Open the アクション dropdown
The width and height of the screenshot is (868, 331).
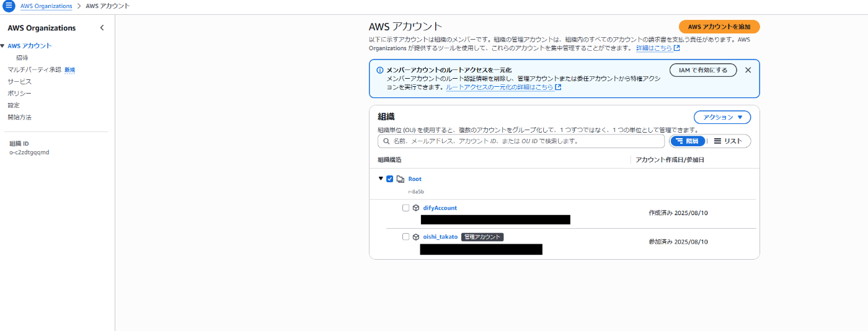(722, 117)
